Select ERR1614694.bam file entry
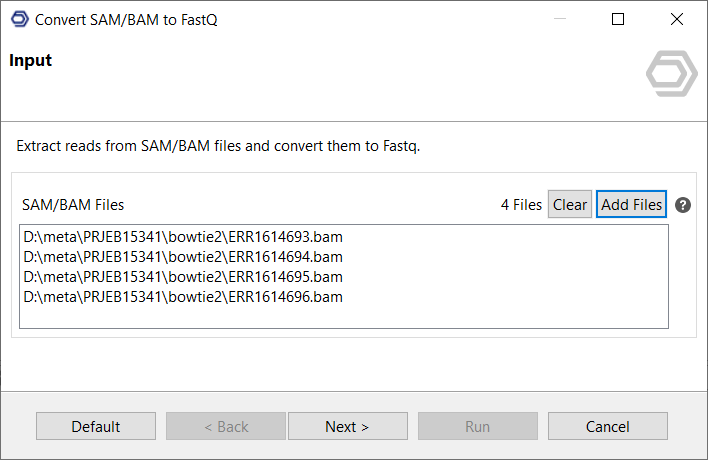 click(x=183, y=257)
